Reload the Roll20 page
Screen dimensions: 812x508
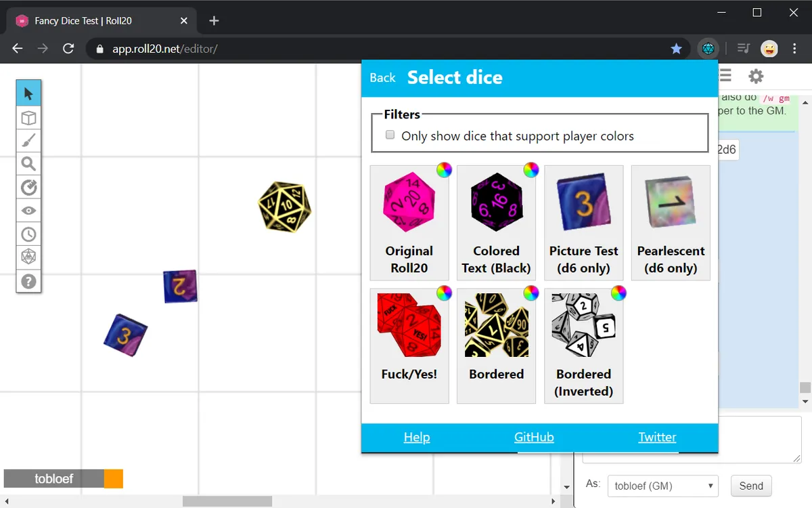click(x=68, y=49)
